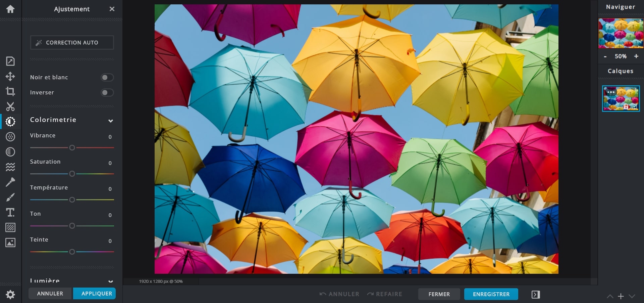Click the 50% zoom value
Screen dimensions: 644x303
pyautogui.click(x=621, y=56)
